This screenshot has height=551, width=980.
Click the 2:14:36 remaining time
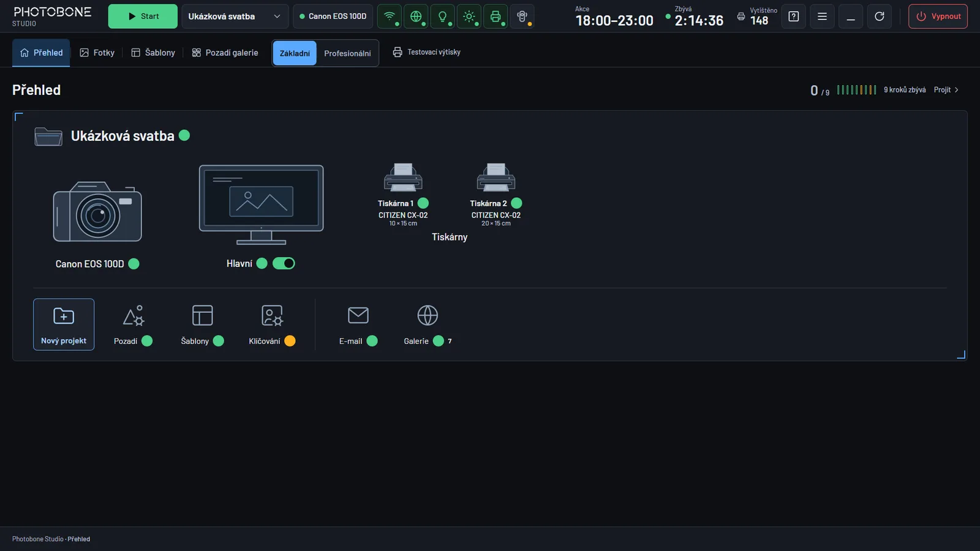[x=699, y=20]
